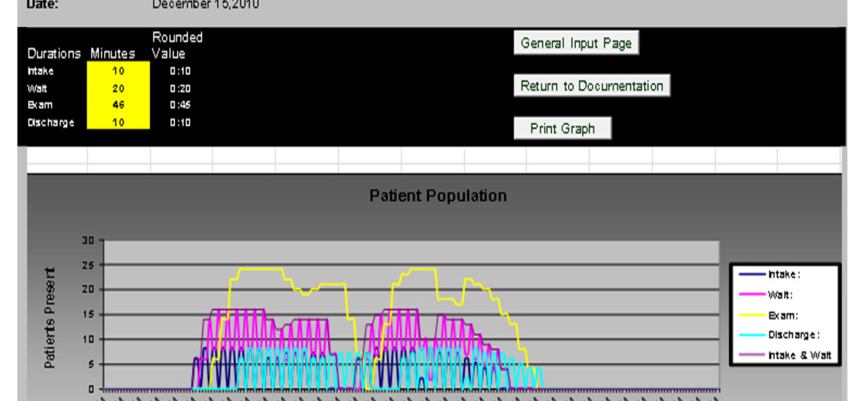
Task: Click the Rounded Value header
Action: [x=177, y=45]
